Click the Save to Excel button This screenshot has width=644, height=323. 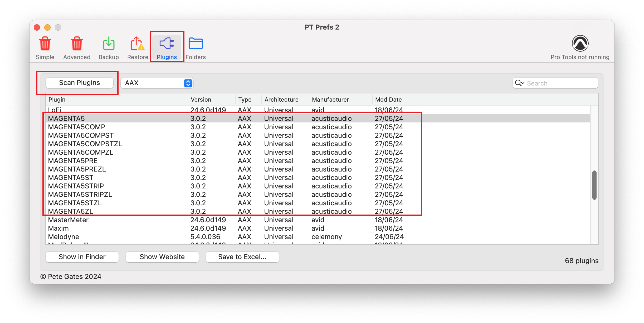242,257
